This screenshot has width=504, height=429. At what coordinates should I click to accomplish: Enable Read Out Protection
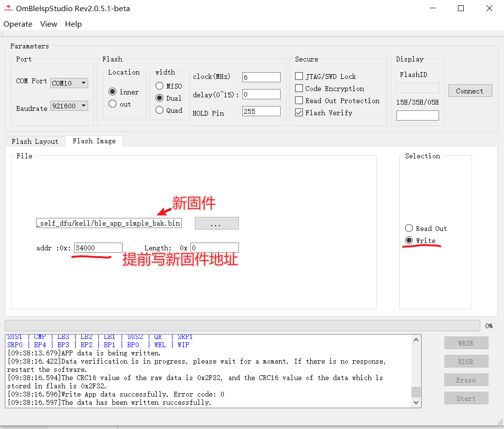click(299, 101)
